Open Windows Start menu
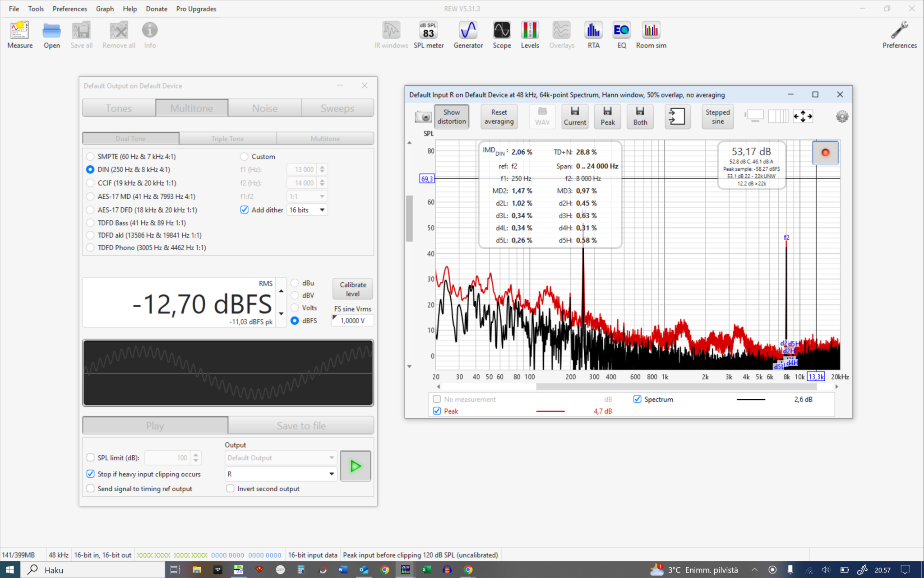Viewport: 924px width, 578px height. point(10,570)
